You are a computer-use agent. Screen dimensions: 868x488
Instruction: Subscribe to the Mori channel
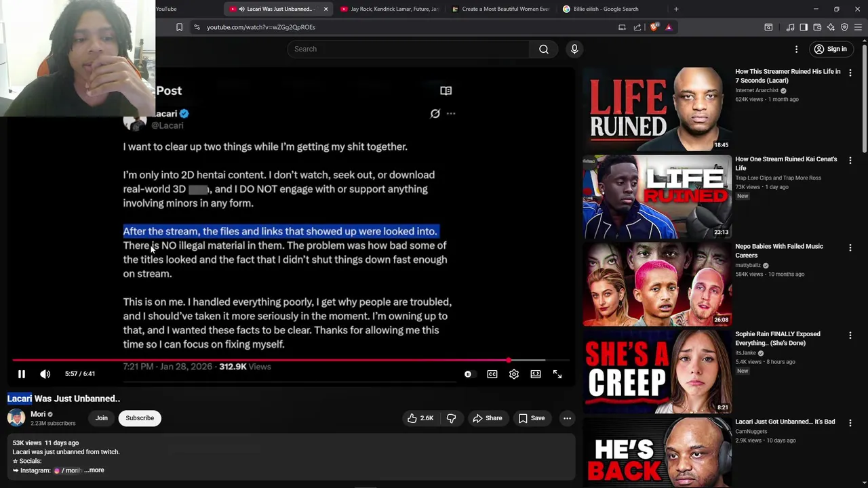point(140,418)
